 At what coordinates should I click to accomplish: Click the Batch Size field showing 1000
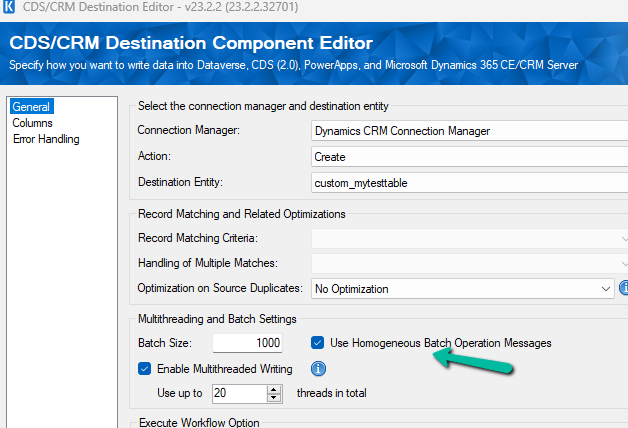[247, 343]
